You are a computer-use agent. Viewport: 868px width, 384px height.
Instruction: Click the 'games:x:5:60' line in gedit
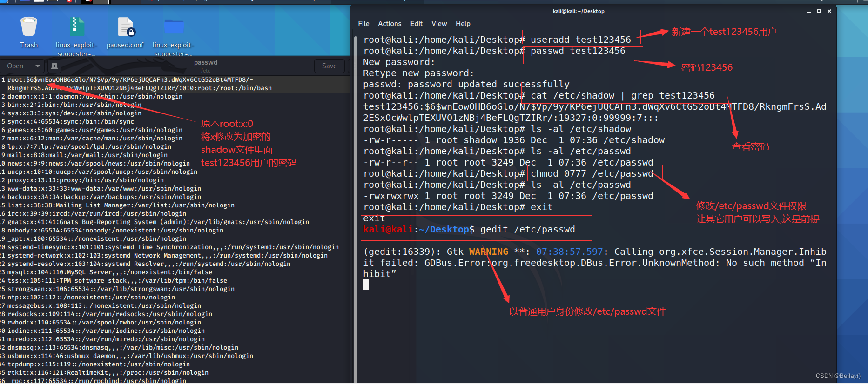[x=94, y=130]
